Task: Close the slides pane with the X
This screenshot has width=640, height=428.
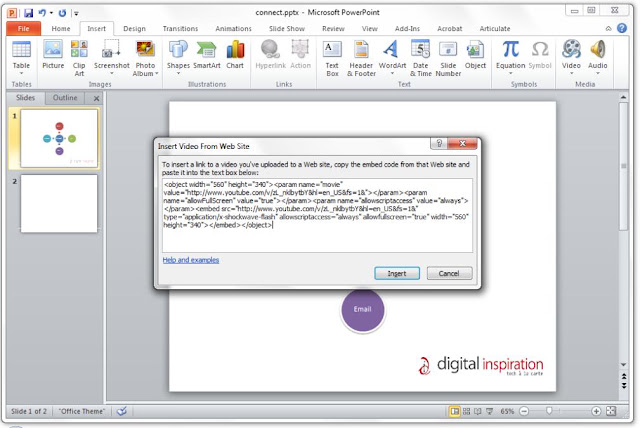Action: pos(96,98)
